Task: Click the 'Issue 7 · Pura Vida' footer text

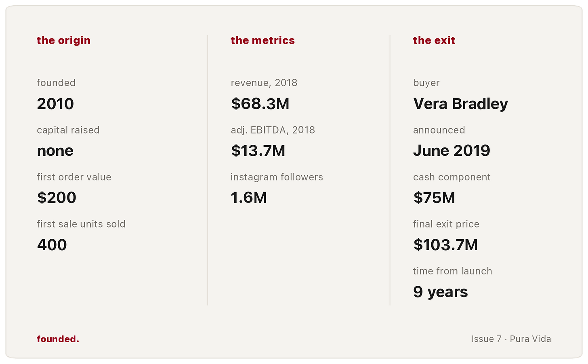Action: click(511, 339)
